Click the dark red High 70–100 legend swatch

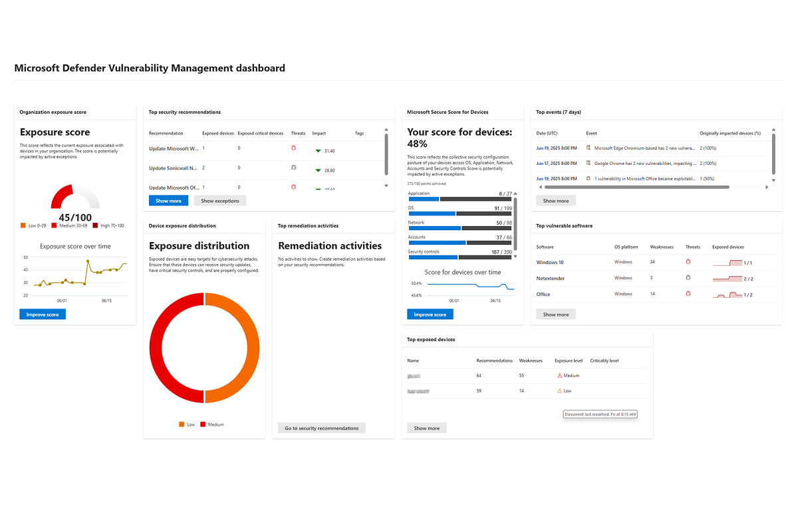[x=95, y=225]
